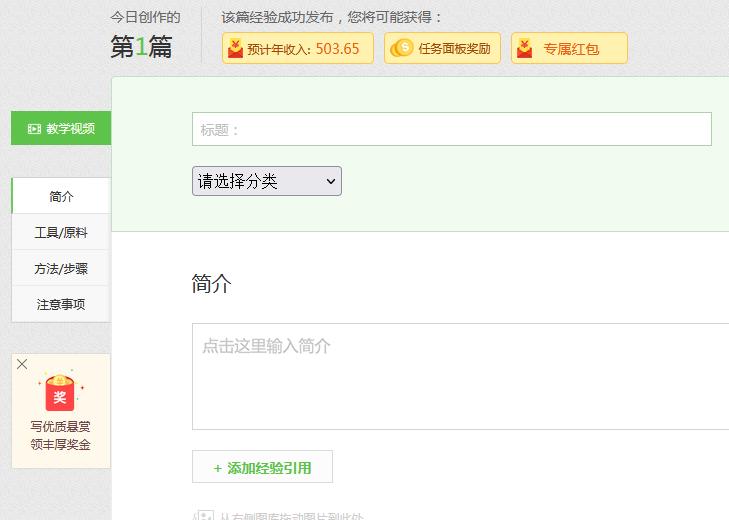Click the red 奖 envelope icon
The image size is (729, 520).
pyautogui.click(x=60, y=393)
